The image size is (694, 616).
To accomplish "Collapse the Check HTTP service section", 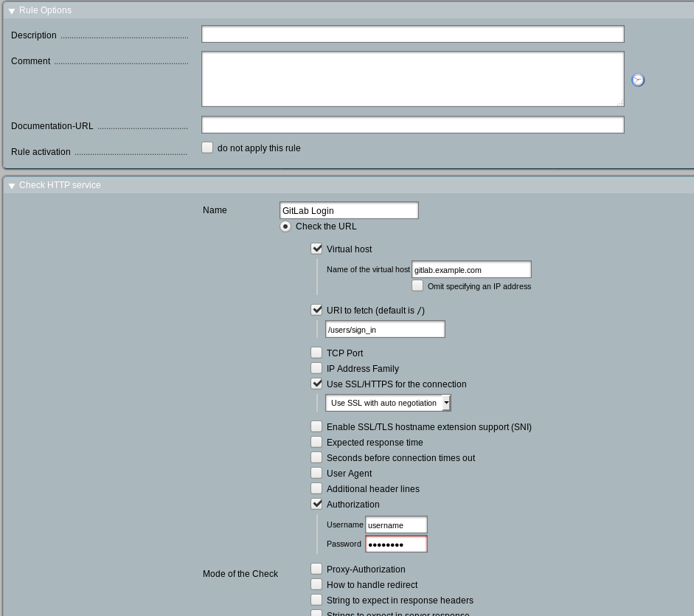I will tap(12, 186).
